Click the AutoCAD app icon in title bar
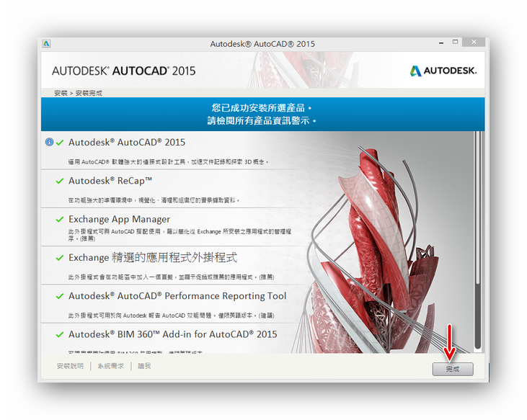This screenshot has height=420, width=527. click(46, 44)
